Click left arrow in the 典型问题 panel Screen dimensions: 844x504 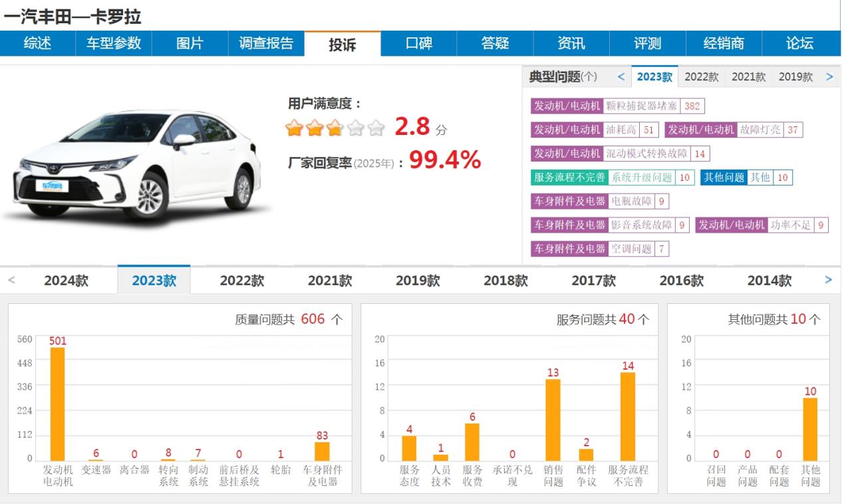pos(622,76)
